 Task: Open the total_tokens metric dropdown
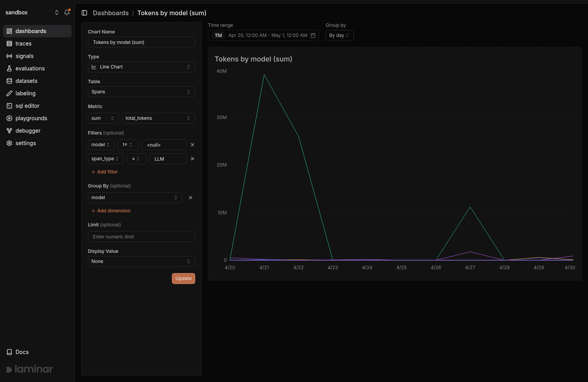point(159,118)
